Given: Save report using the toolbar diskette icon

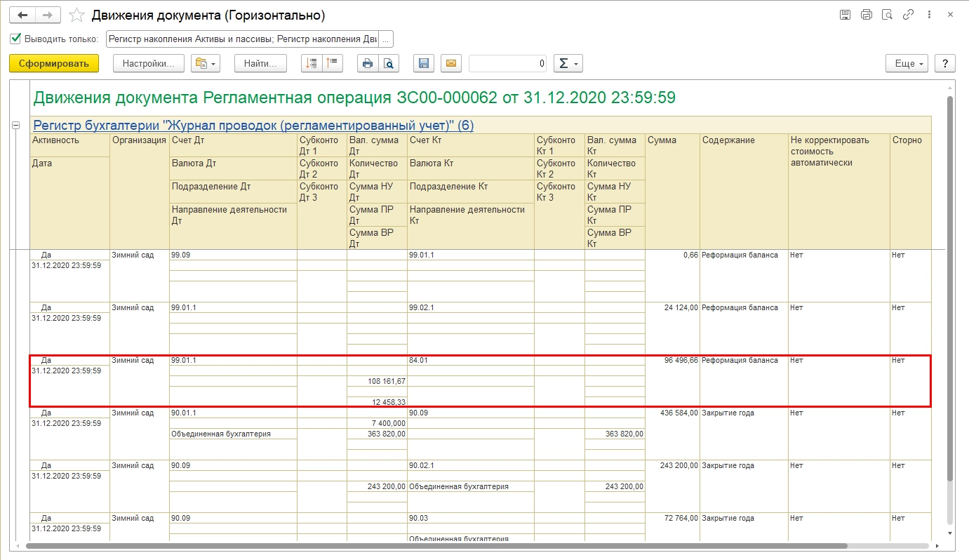Looking at the screenshot, I should coord(423,64).
